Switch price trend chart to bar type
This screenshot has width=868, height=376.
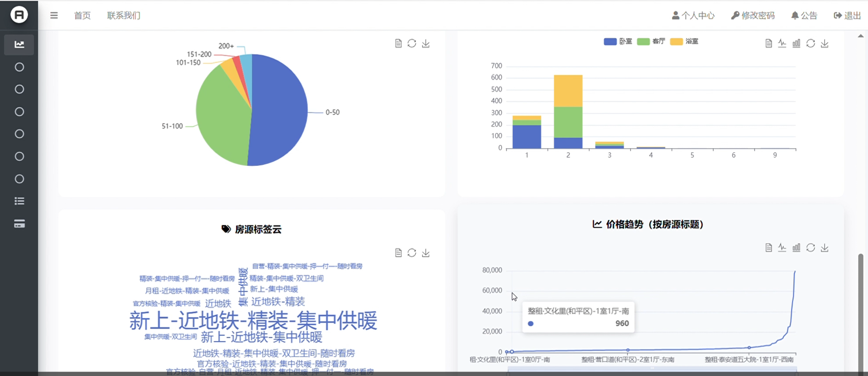click(x=796, y=247)
